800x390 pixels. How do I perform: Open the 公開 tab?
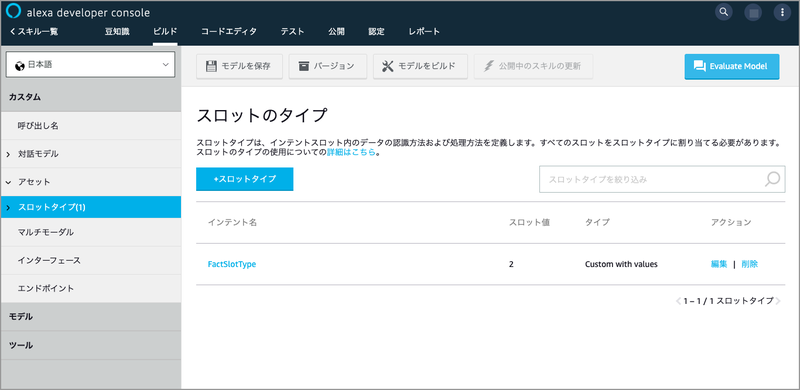click(x=336, y=32)
